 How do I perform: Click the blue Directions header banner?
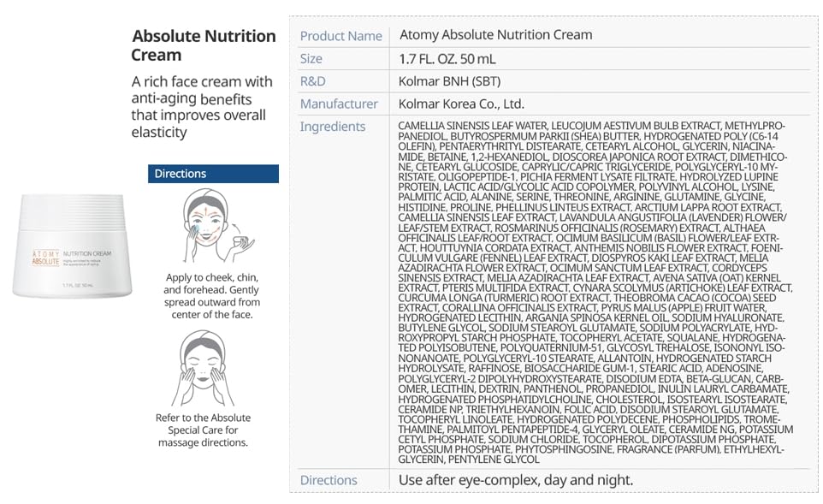(x=213, y=174)
